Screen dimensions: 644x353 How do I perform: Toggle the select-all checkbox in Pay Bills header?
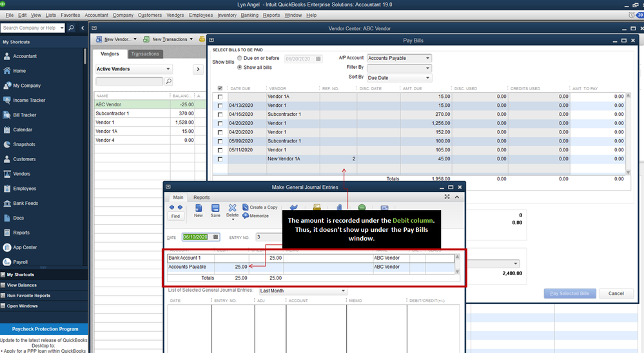(220, 88)
